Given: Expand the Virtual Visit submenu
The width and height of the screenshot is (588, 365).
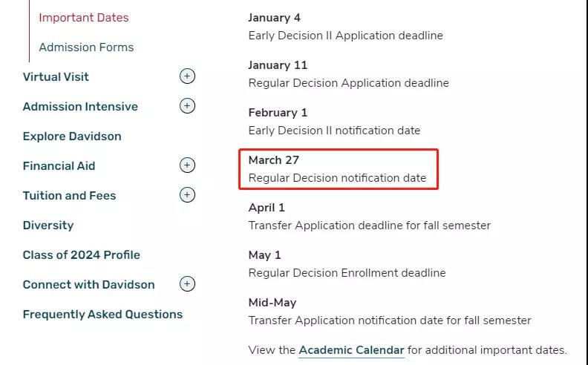Looking at the screenshot, I should click(187, 76).
